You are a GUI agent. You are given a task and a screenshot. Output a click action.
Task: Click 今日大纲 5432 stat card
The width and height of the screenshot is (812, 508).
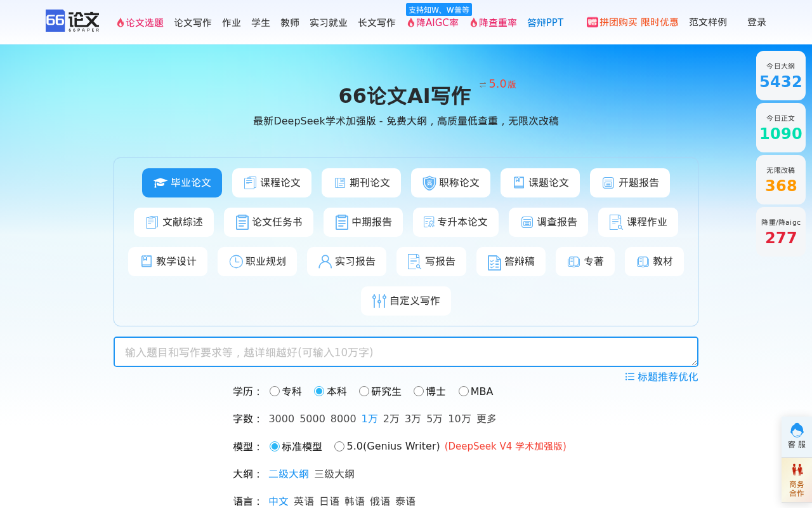click(781, 76)
